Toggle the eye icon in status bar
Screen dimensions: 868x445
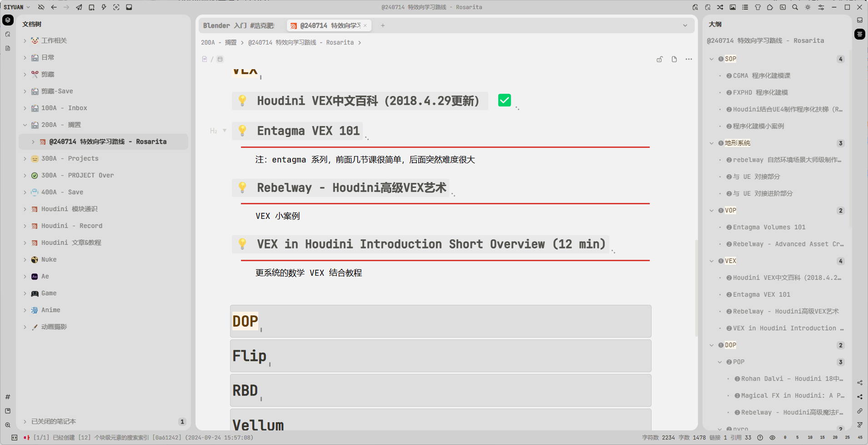tap(773, 438)
